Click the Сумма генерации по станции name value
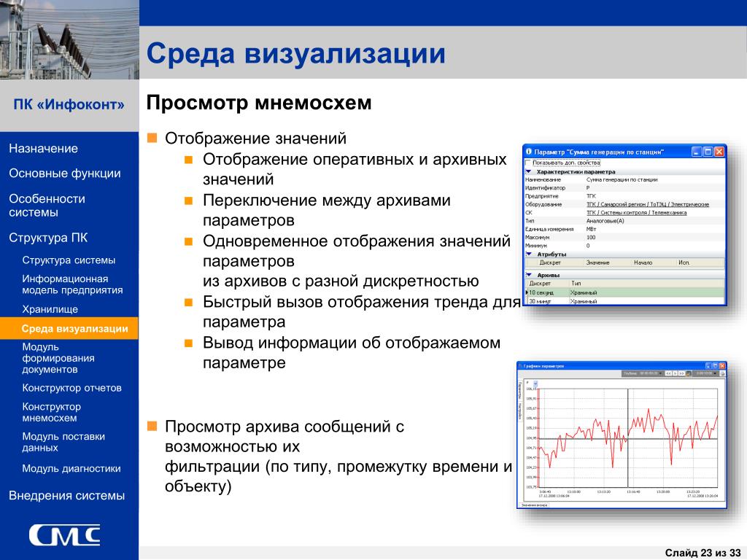This screenshot has height=560, width=747. coord(622,179)
